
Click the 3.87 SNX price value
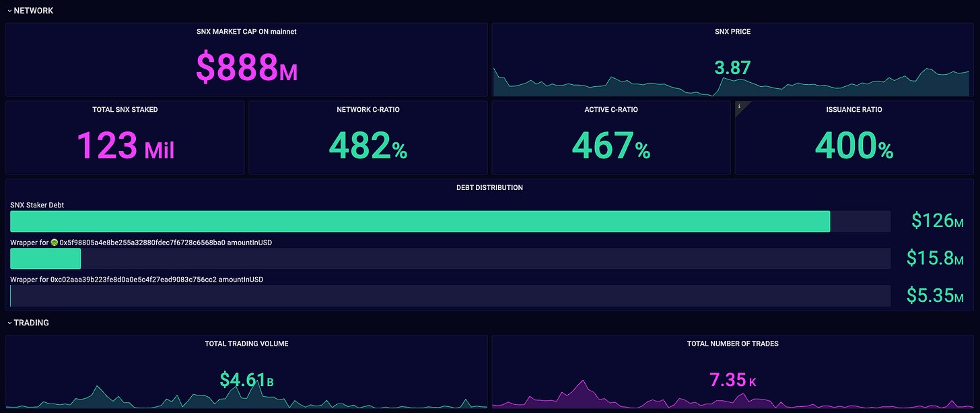pos(732,68)
